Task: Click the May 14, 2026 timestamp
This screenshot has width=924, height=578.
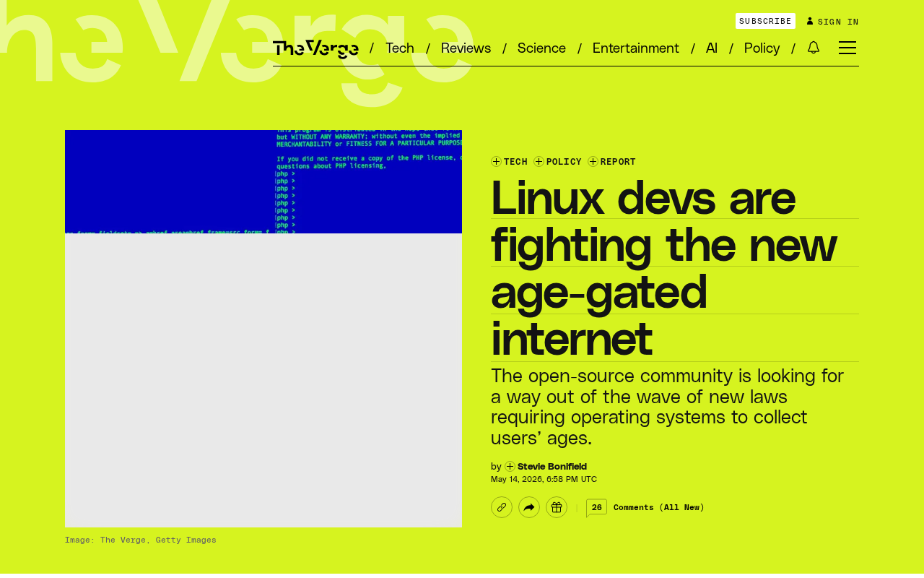Action: tap(544, 479)
